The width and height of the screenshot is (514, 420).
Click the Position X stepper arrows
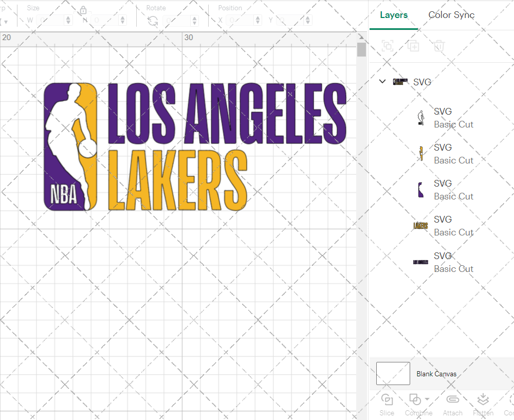[258, 21]
